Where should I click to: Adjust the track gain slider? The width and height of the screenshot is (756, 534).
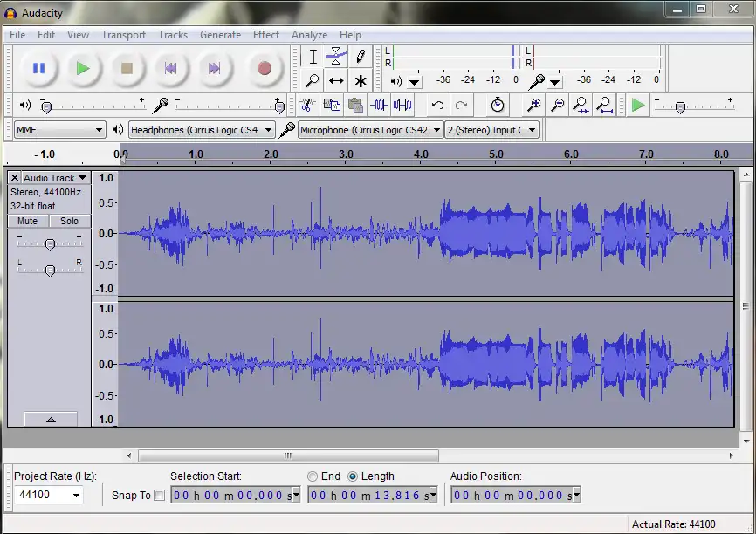pos(50,244)
